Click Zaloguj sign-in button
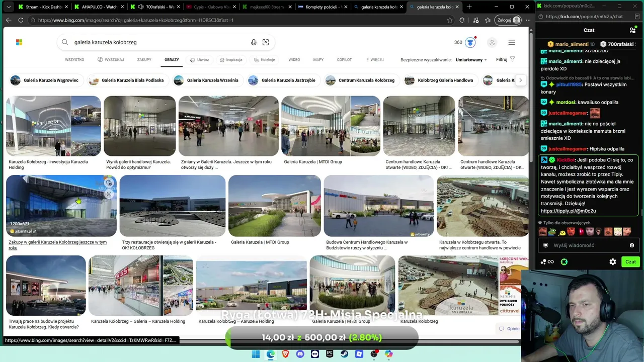644x362 pixels. pos(508,20)
